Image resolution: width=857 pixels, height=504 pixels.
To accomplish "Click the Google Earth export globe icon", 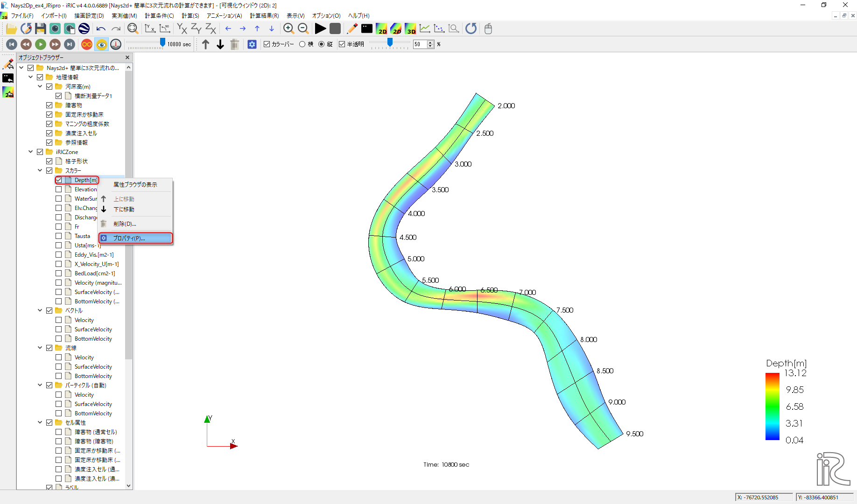I will click(84, 29).
